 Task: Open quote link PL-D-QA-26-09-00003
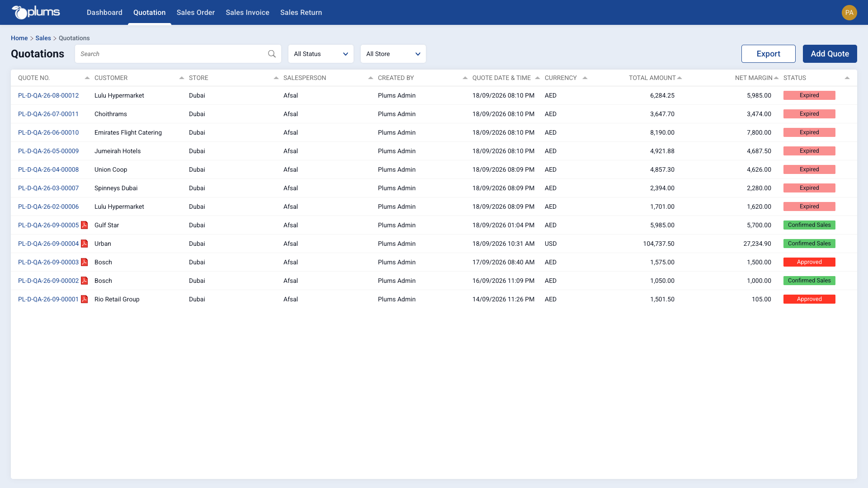[48, 262]
